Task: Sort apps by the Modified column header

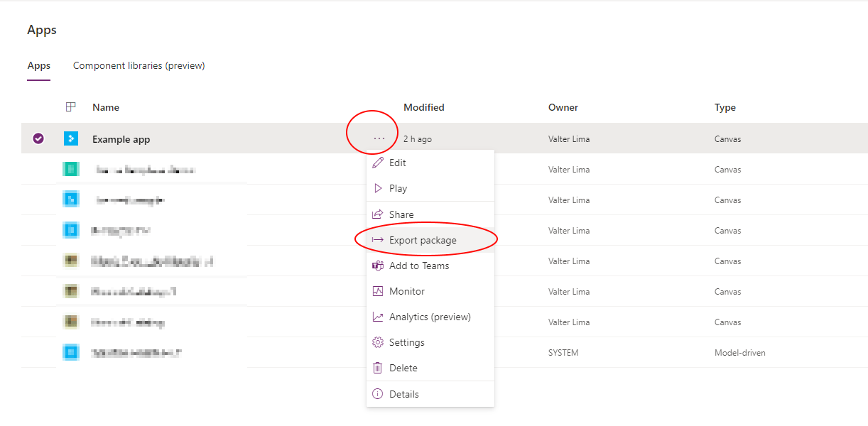Action: tap(423, 106)
